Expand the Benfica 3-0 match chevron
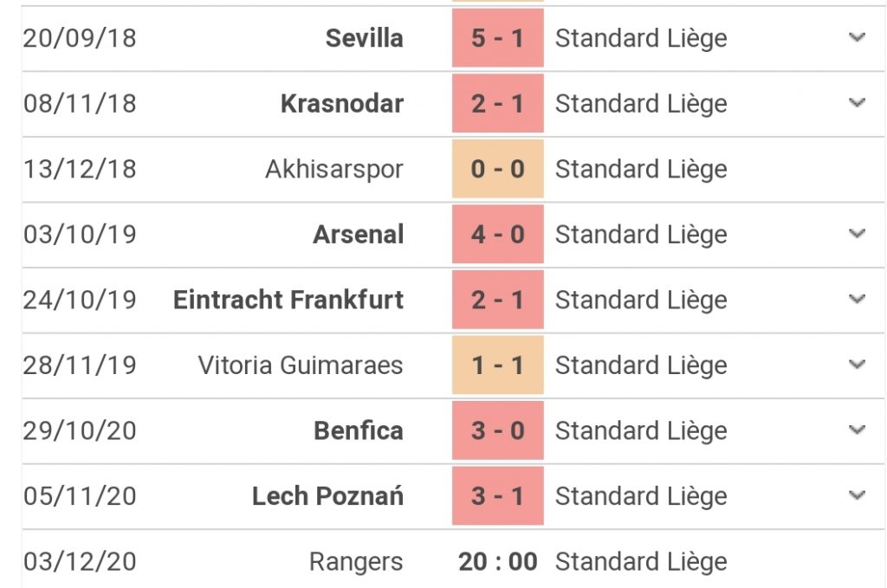This screenshot has width=887, height=588. click(857, 430)
